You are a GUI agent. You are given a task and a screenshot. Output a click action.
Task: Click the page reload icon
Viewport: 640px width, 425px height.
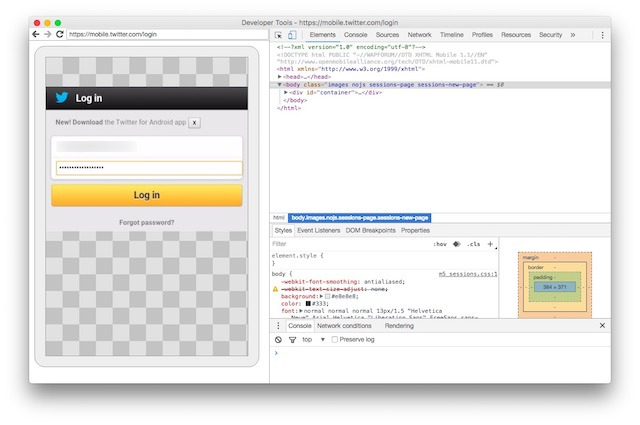coord(60,34)
